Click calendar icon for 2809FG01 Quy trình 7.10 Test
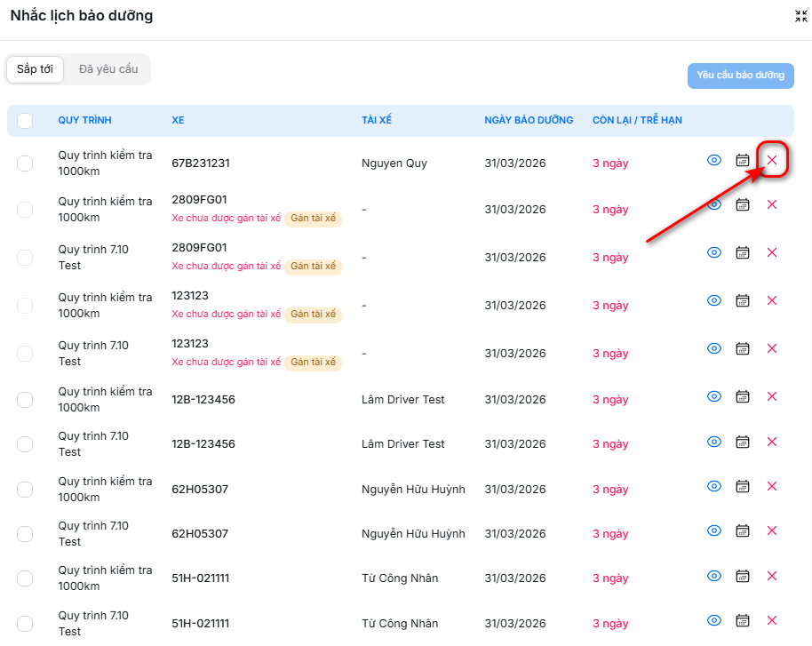 (743, 252)
